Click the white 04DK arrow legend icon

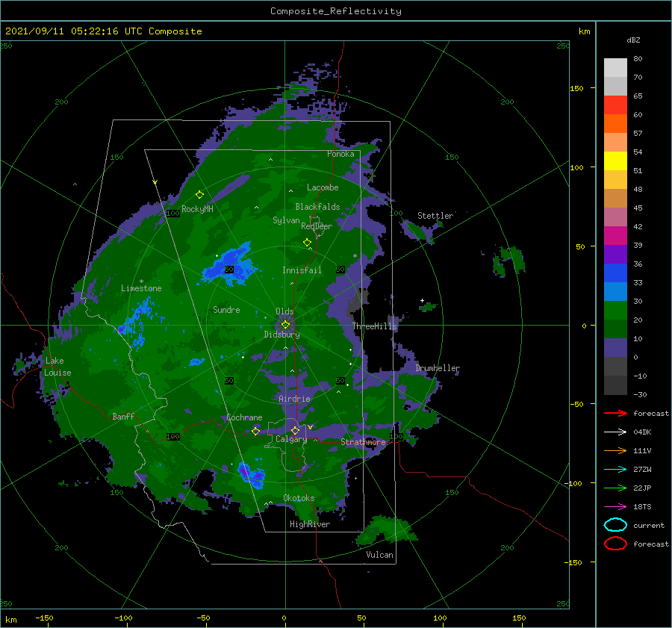click(615, 432)
